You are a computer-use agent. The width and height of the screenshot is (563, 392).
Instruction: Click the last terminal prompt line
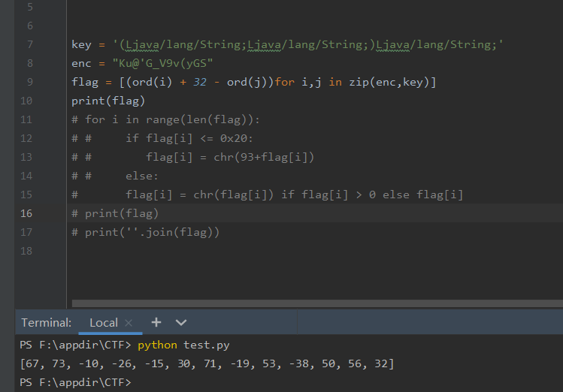(x=75, y=382)
